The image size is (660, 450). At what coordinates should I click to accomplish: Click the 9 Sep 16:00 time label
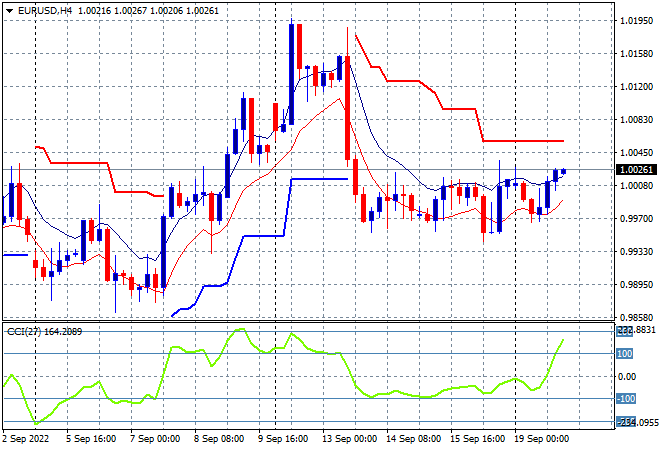(283, 439)
